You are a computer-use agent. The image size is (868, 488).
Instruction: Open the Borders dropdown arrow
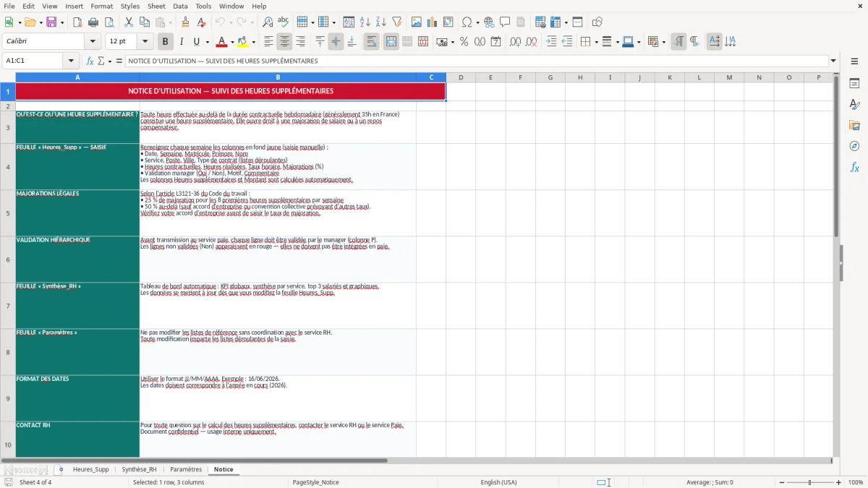(596, 42)
